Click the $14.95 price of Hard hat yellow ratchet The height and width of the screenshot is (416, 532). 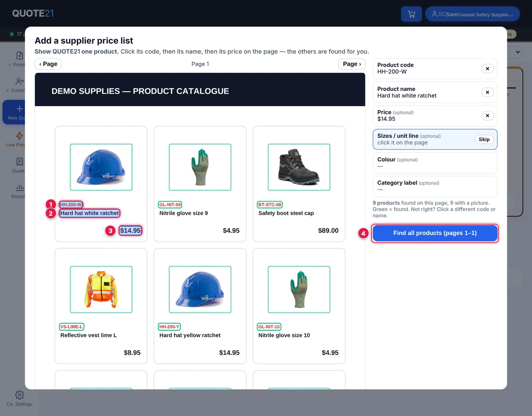pyautogui.click(x=229, y=352)
